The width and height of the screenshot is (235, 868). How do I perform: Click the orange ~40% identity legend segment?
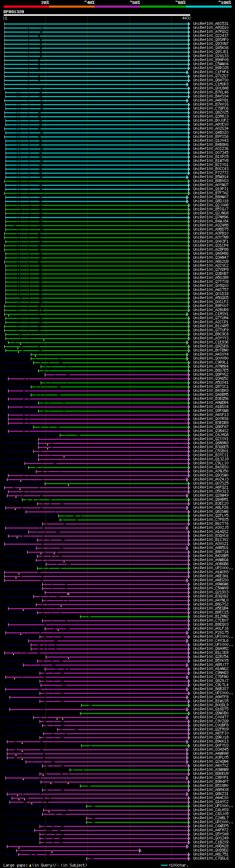point(72,7)
